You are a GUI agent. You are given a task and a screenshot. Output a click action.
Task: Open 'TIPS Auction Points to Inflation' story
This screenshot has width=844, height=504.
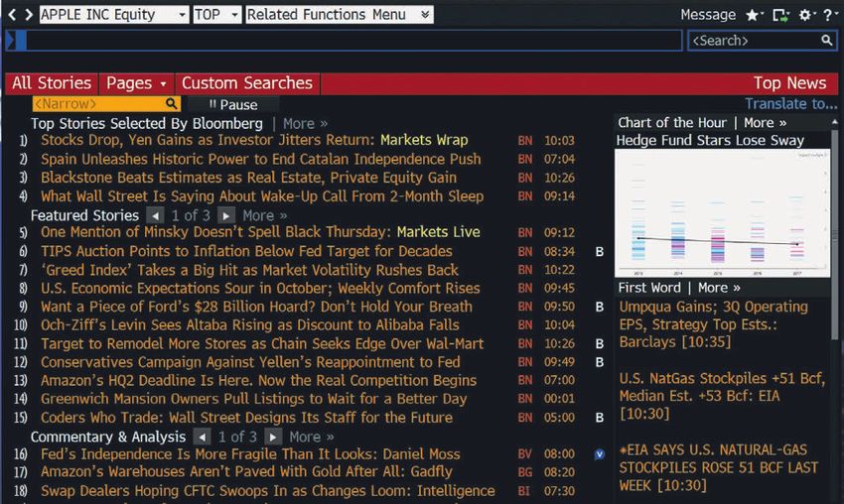pos(246,251)
